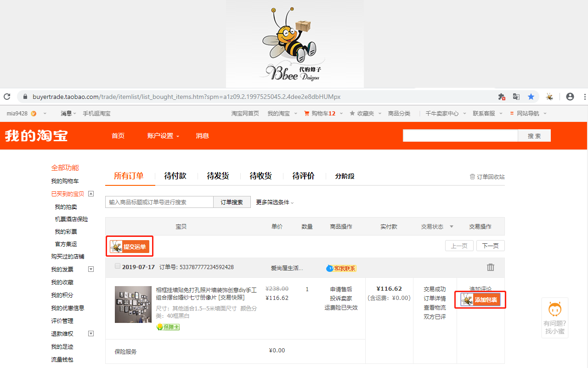Click the 提交运单 button
Image resolution: width=588 pixels, height=368 pixels.
click(130, 247)
